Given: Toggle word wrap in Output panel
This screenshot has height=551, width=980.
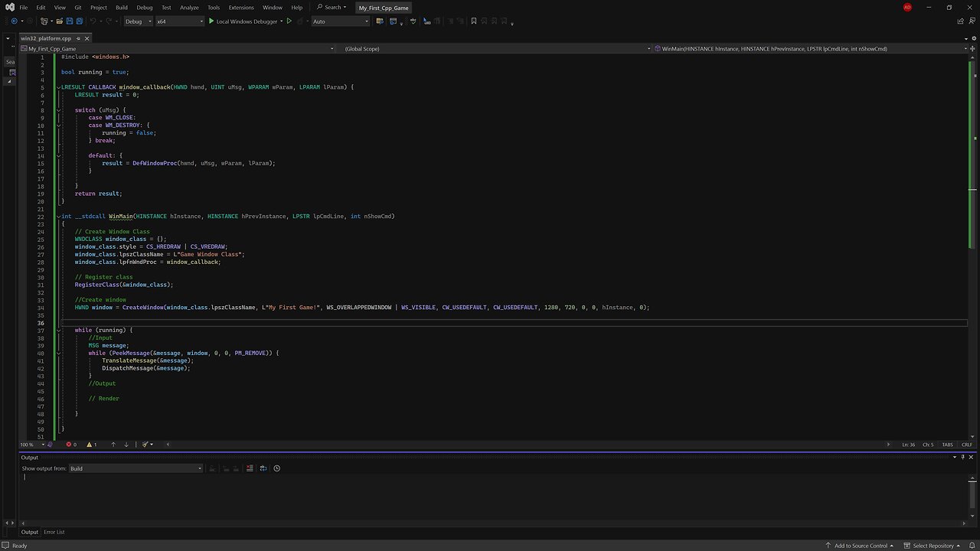Looking at the screenshot, I should click(263, 468).
